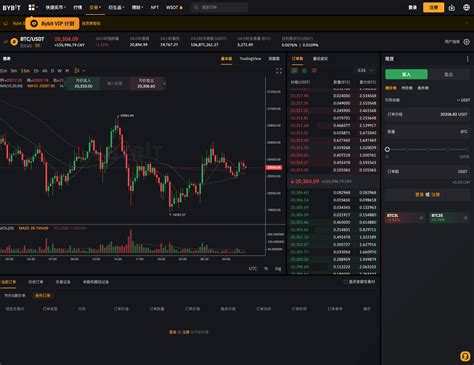Click the download app icon in header
The image size is (474, 365).
pos(452,7)
